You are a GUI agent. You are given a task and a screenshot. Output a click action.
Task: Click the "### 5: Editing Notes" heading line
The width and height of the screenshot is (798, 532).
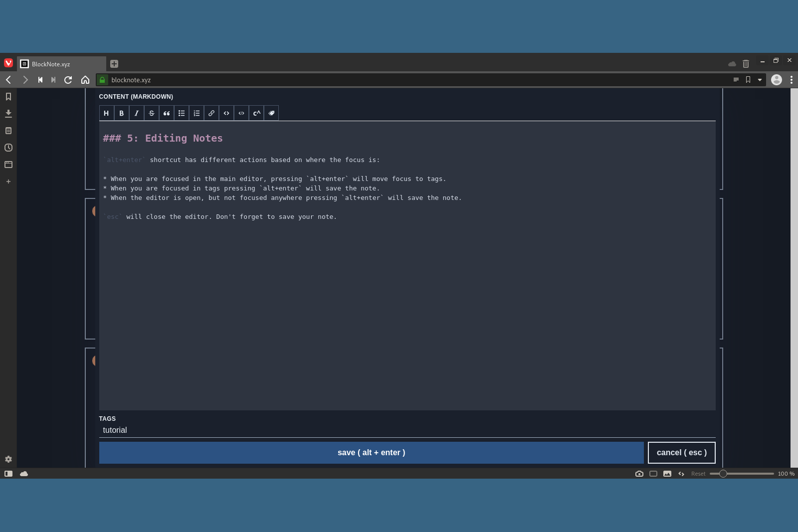pyautogui.click(x=163, y=138)
